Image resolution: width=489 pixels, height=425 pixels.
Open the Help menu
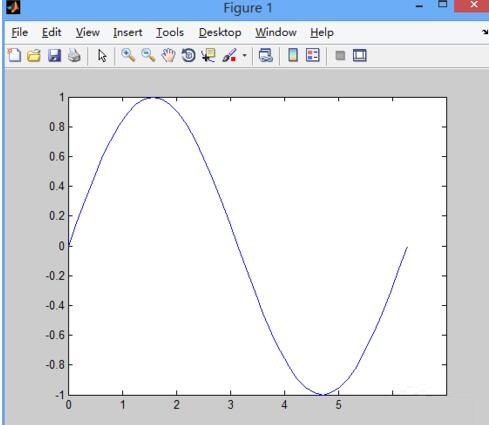coord(322,33)
